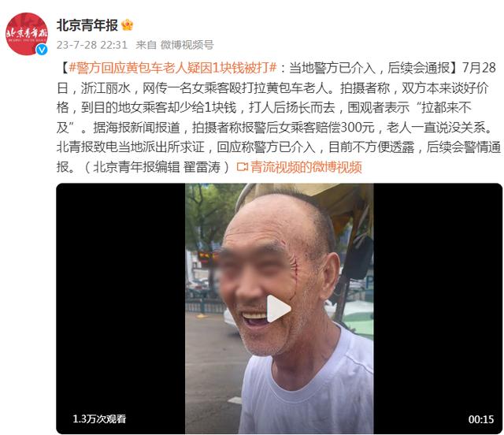504x435 pixels.
Task: Open the 青流视频的微博视频 link
Action: click(306, 166)
